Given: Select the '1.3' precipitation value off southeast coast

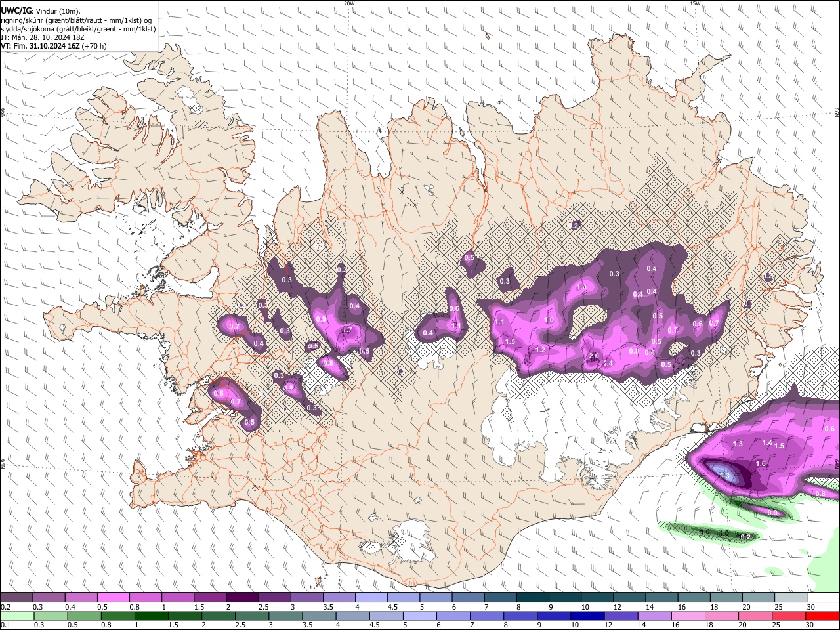Looking at the screenshot, I should (x=738, y=444).
